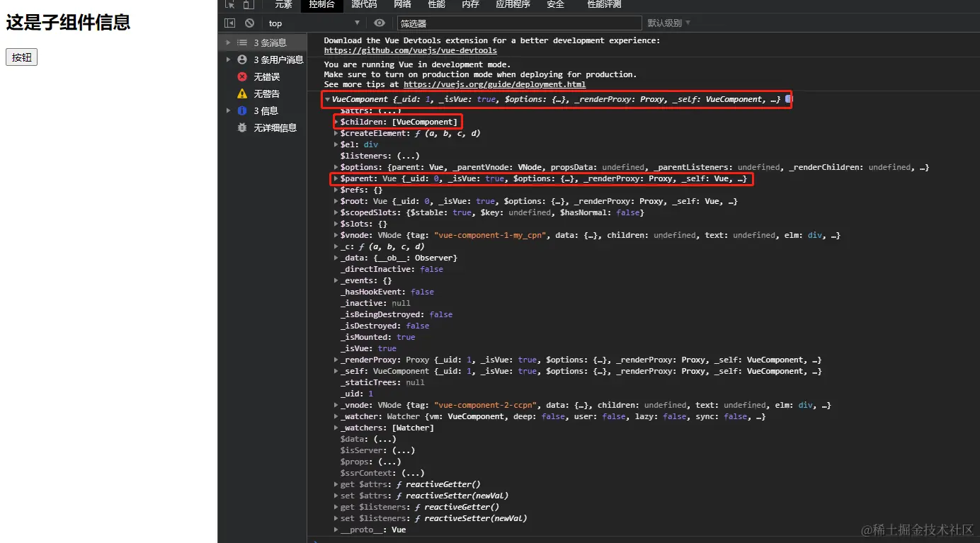980x543 pixels.
Task: Open the default log levels dropdown
Action: pyautogui.click(x=668, y=23)
